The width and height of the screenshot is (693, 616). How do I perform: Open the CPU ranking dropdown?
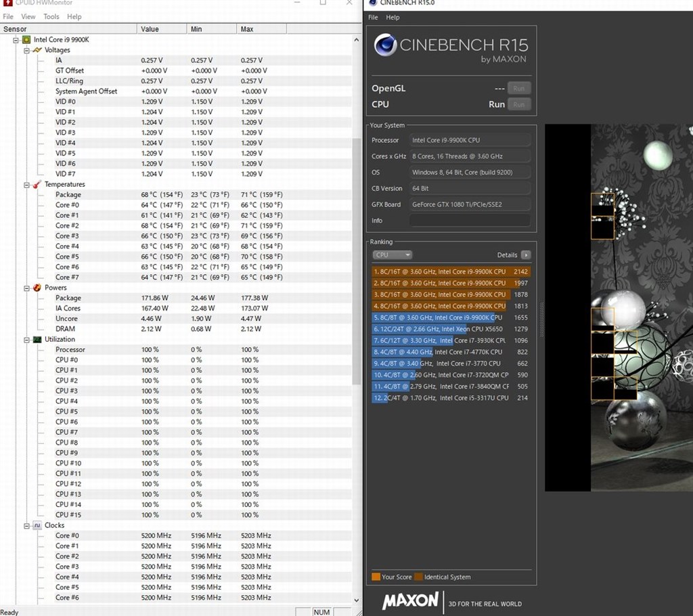click(x=392, y=255)
